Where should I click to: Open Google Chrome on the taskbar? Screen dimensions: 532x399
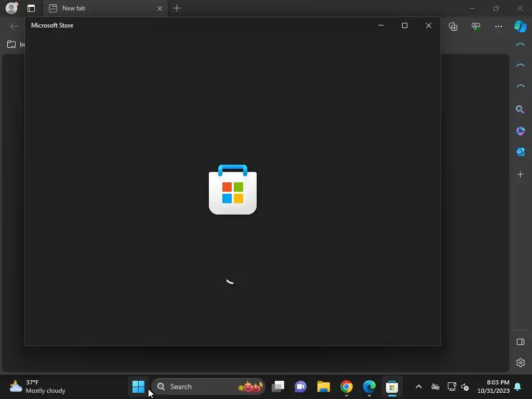coord(347,387)
